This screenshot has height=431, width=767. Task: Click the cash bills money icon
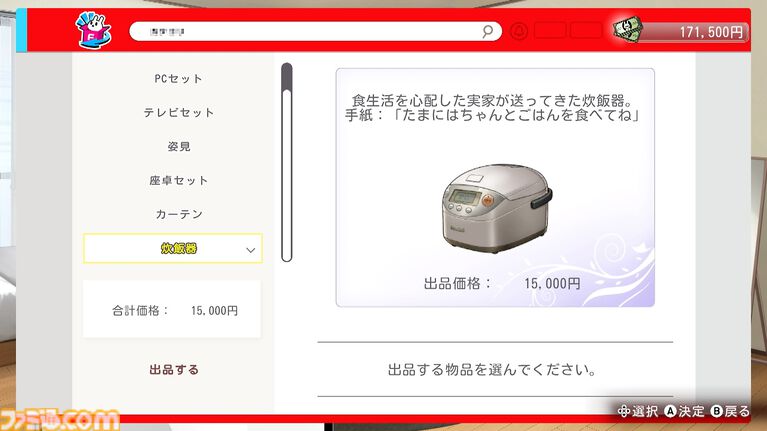point(627,30)
